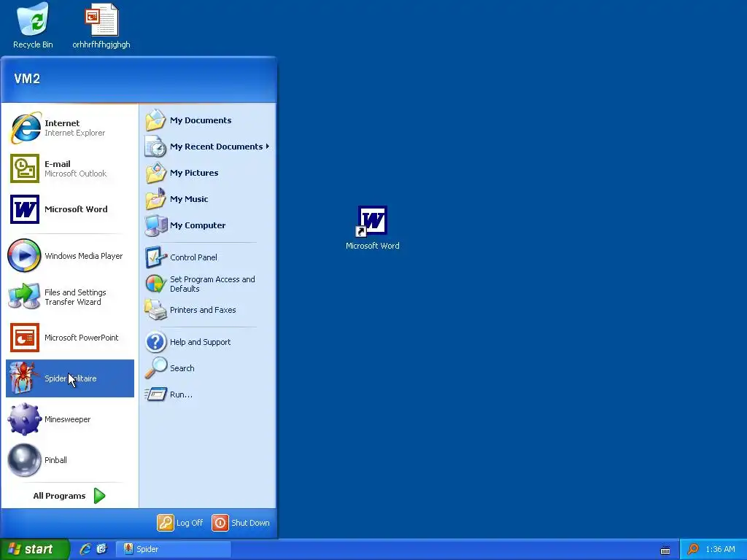
Task: Click the 1:36 AM clock
Action: (x=720, y=549)
